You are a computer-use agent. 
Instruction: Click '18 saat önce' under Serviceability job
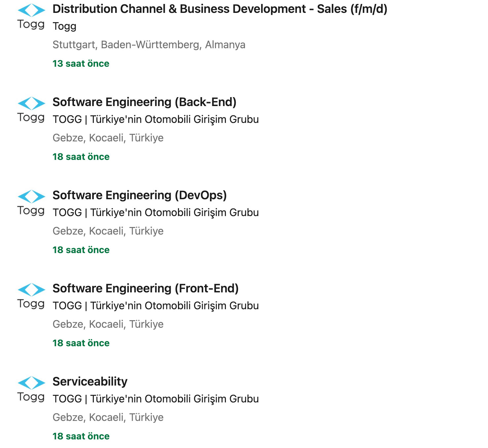click(x=81, y=436)
